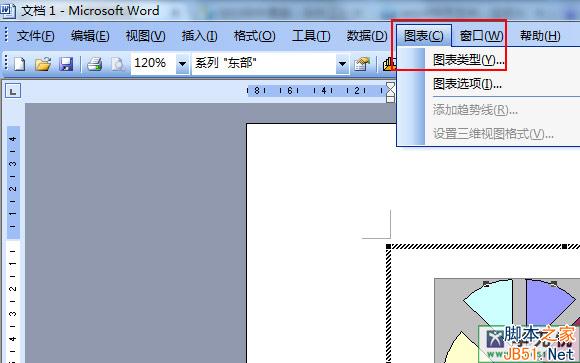This screenshot has width=580, height=363.
Task: Open the 视图(V) menu
Action: (x=145, y=36)
